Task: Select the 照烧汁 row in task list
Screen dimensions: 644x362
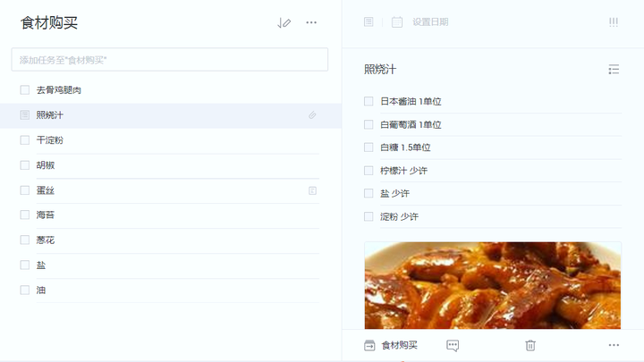Action: point(171,115)
